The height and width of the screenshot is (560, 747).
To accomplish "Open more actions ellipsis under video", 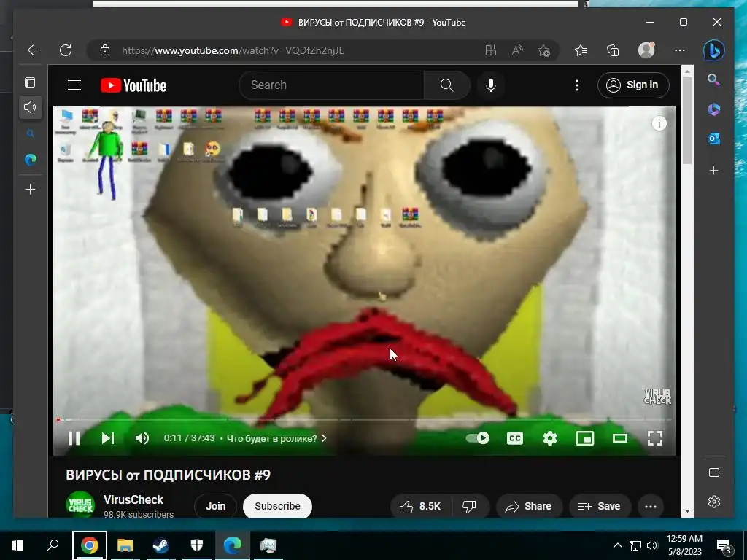I will tap(651, 506).
